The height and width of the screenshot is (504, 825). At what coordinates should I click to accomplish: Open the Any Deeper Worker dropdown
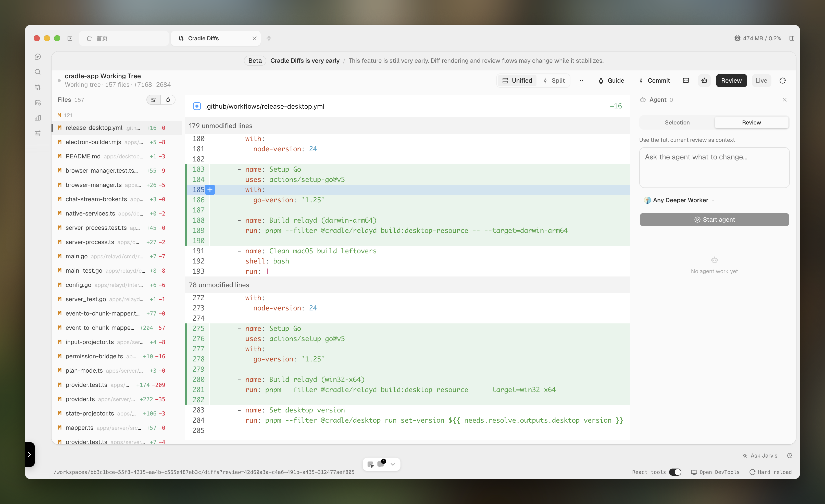(x=679, y=200)
